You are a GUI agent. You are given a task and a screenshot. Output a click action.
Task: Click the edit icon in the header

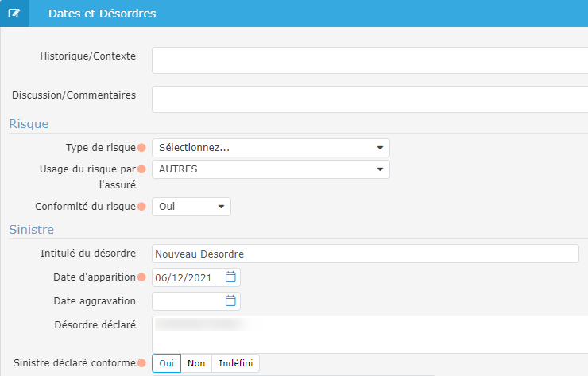click(x=14, y=14)
